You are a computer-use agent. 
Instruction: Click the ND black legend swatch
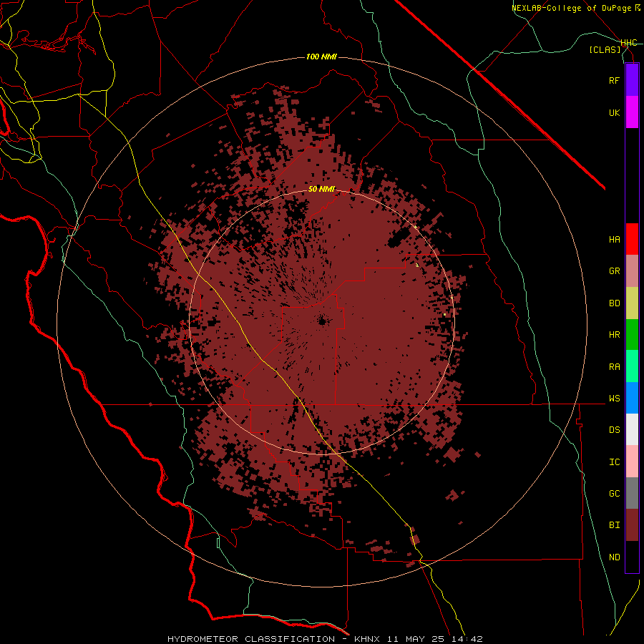[x=632, y=557]
